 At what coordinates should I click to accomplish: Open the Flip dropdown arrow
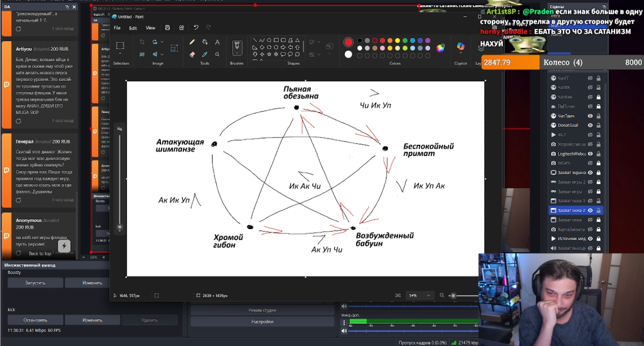pyautogui.click(x=162, y=54)
